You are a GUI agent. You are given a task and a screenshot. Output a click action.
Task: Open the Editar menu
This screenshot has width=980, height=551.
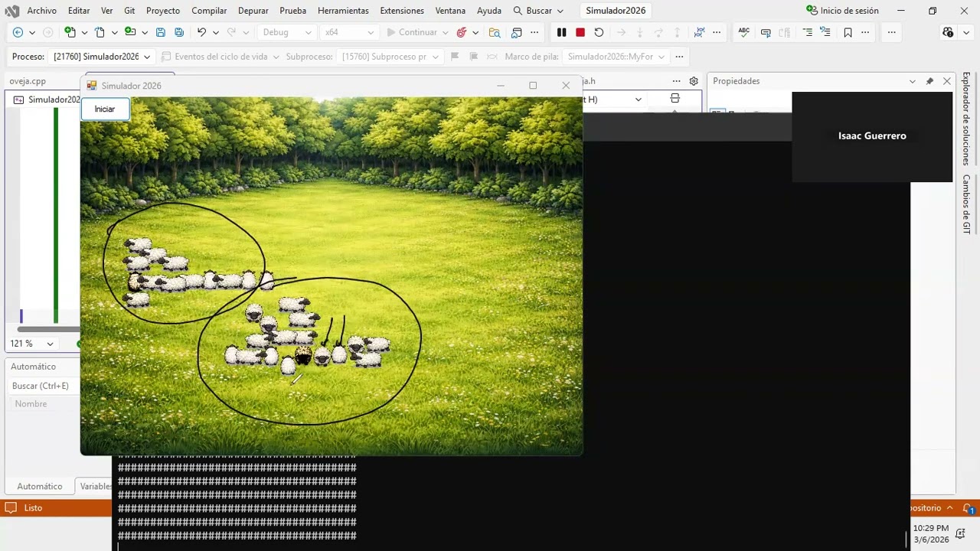point(79,11)
